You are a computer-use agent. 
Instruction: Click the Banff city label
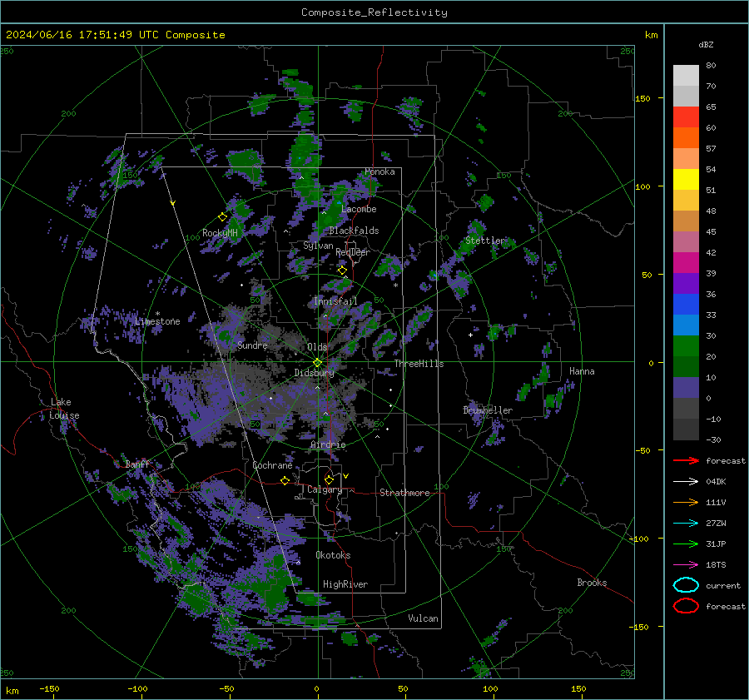(x=137, y=464)
